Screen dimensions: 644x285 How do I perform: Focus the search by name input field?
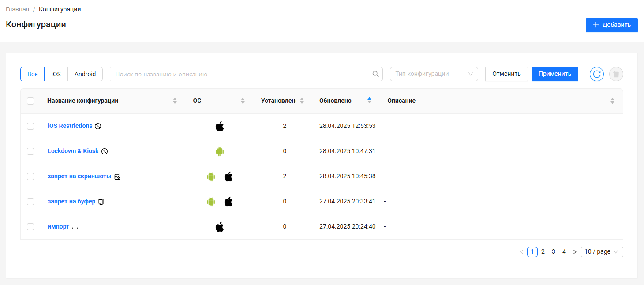(239, 74)
